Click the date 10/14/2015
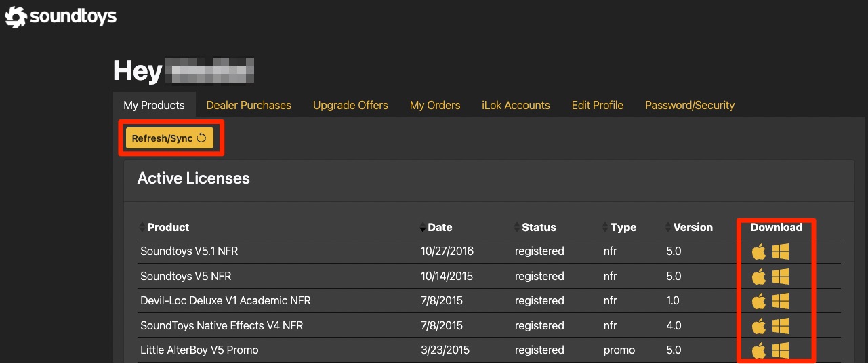The image size is (868, 364). coord(447,276)
